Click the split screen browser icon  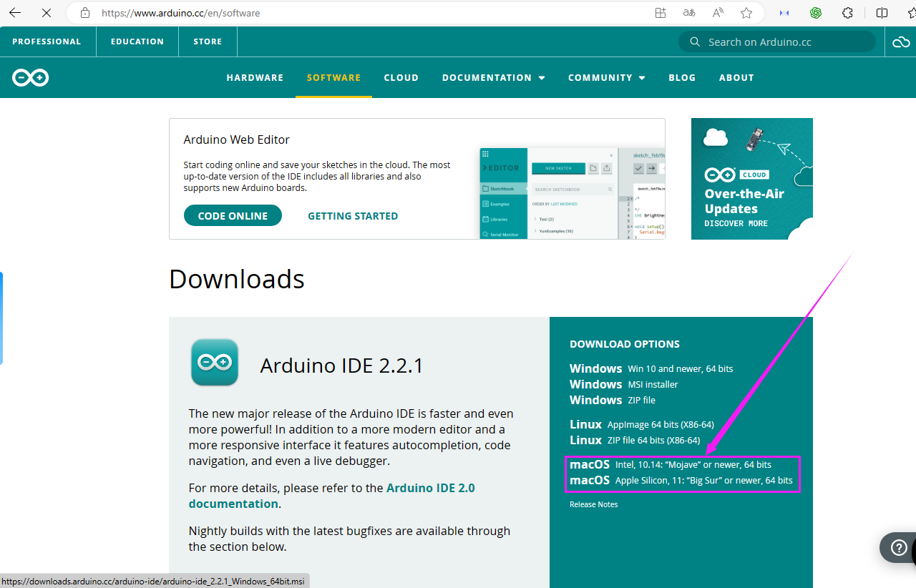[x=882, y=13]
